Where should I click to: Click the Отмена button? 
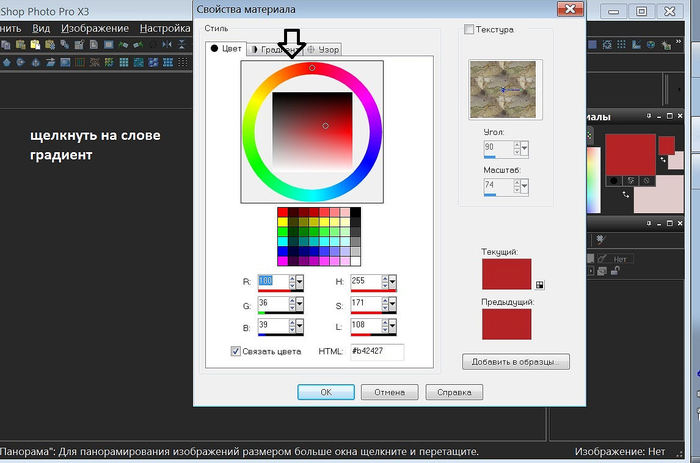389,392
